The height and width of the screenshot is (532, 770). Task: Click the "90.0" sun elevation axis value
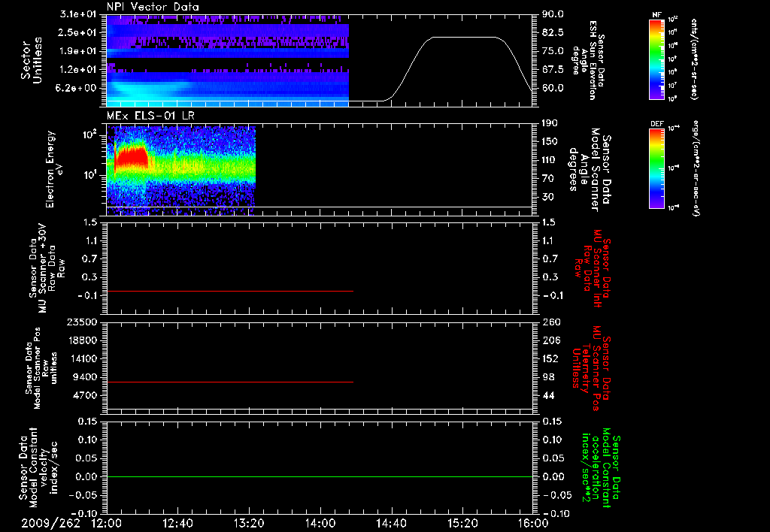pyautogui.click(x=553, y=14)
